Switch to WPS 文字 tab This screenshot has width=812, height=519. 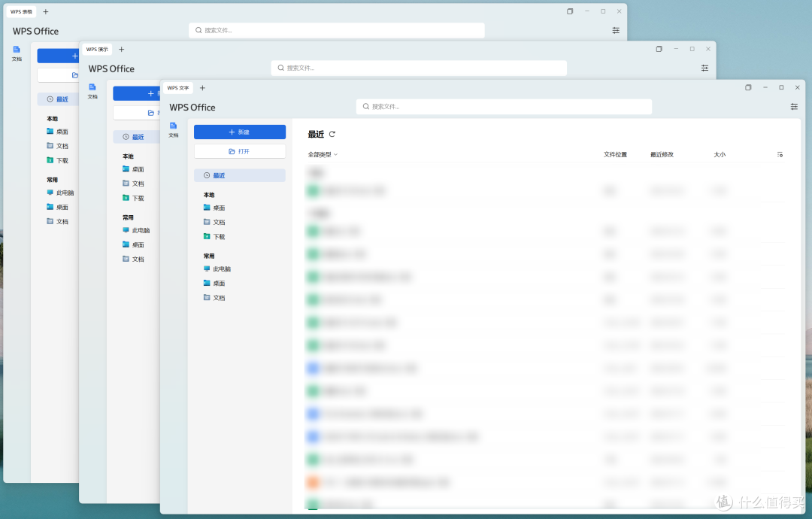pyautogui.click(x=177, y=88)
